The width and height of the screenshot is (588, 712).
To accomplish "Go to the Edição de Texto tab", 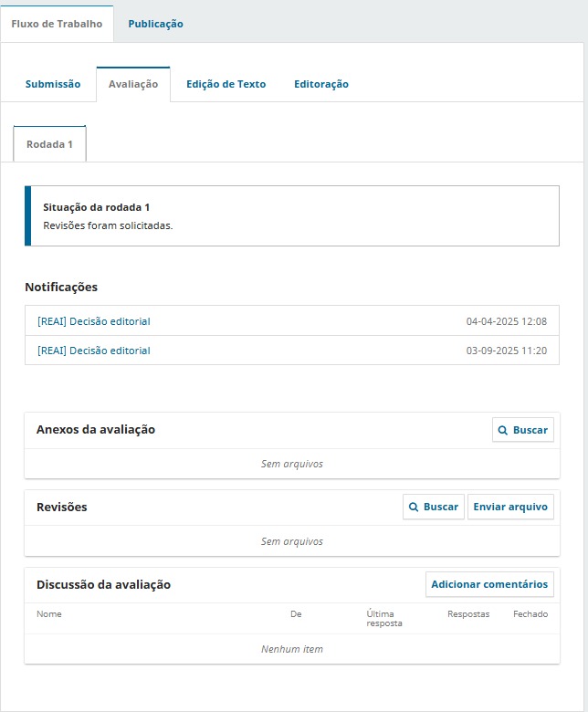I will pyautogui.click(x=226, y=84).
